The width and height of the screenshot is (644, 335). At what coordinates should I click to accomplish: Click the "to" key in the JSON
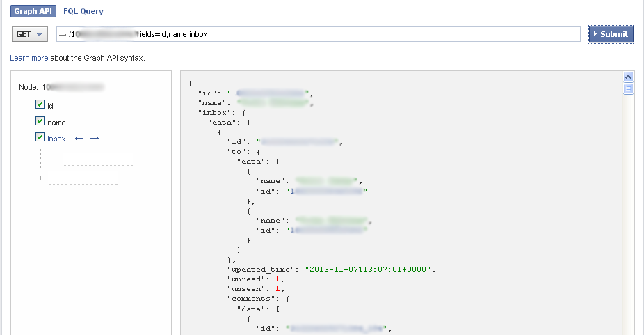tap(239, 152)
